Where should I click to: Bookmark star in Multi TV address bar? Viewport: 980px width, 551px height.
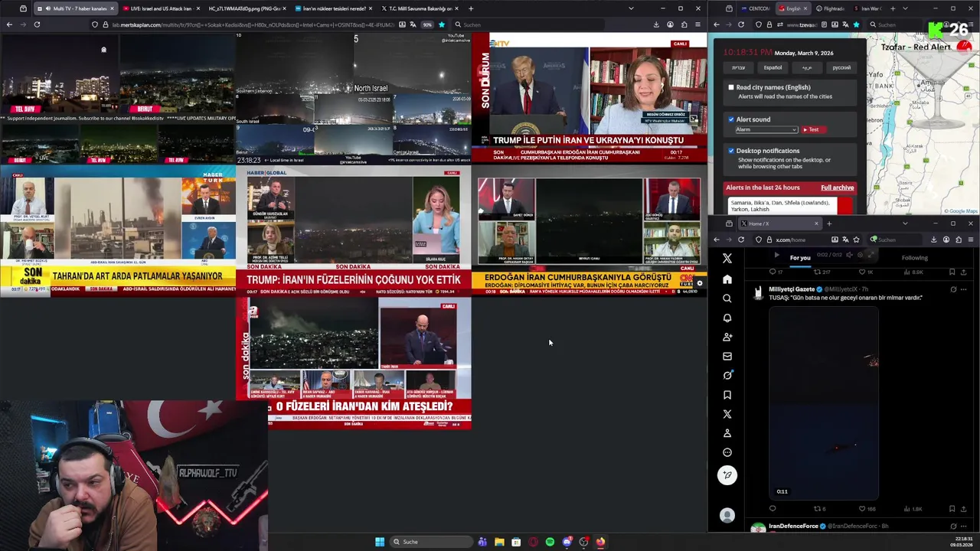tap(441, 24)
